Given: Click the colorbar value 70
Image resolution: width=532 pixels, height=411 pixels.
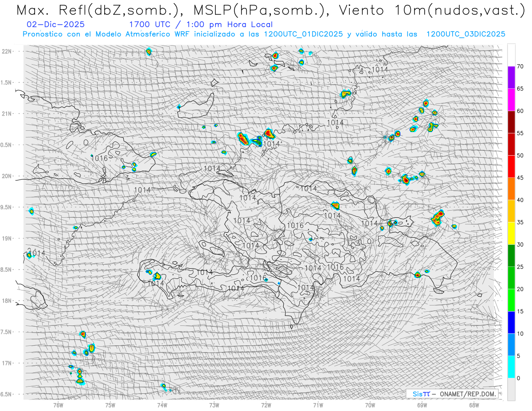Looking at the screenshot, I should [x=520, y=67].
